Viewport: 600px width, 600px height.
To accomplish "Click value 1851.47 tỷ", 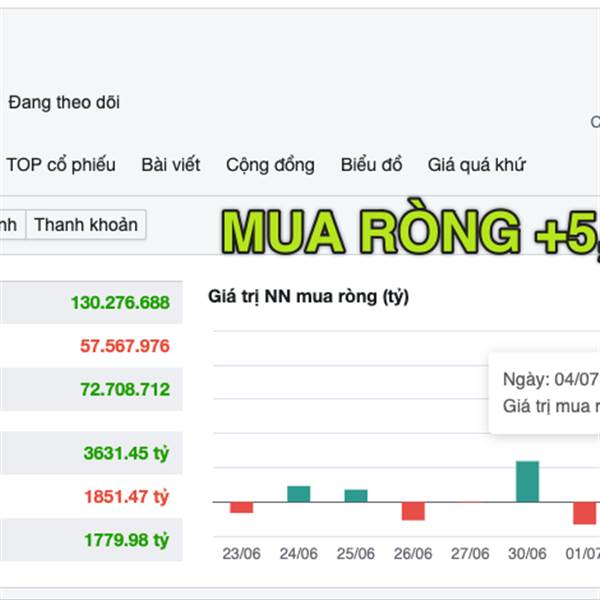I will (127, 497).
